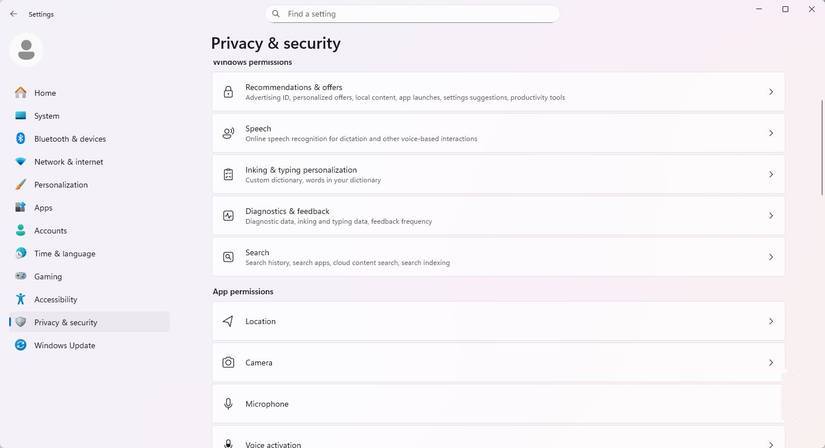This screenshot has width=825, height=448.
Task: Click the search magnifier icon
Action: 276,14
